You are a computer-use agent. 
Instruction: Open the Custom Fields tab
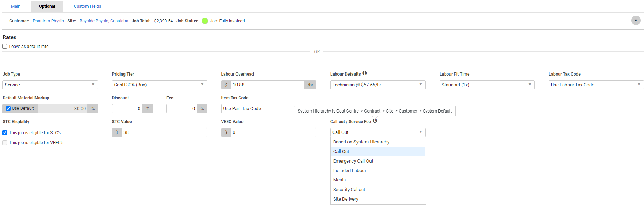pos(87,6)
